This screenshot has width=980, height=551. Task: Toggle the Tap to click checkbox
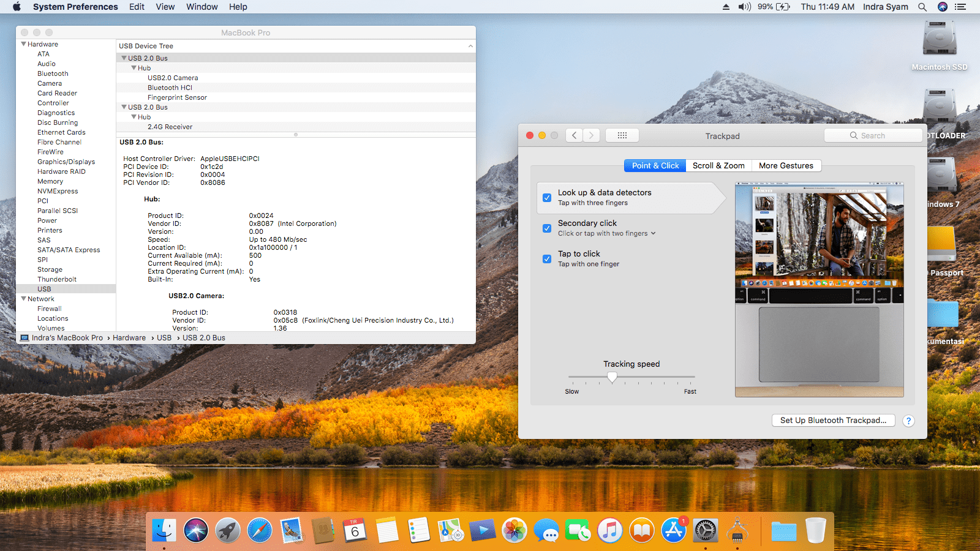pyautogui.click(x=547, y=259)
